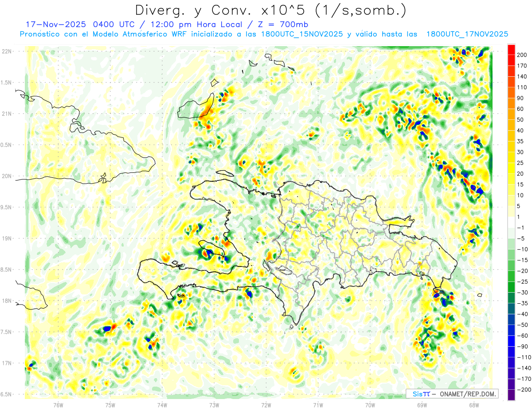
Task: Select the '69W' longitude label
Action: point(422,405)
